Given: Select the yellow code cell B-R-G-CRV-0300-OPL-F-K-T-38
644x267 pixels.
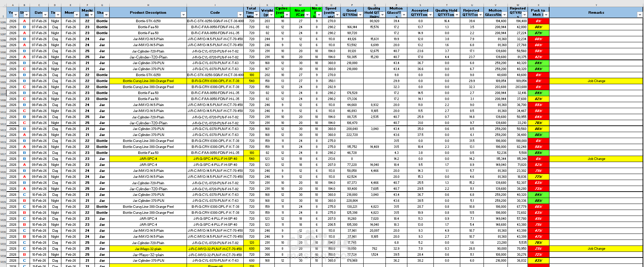Looking at the screenshot, I should coord(215,81).
